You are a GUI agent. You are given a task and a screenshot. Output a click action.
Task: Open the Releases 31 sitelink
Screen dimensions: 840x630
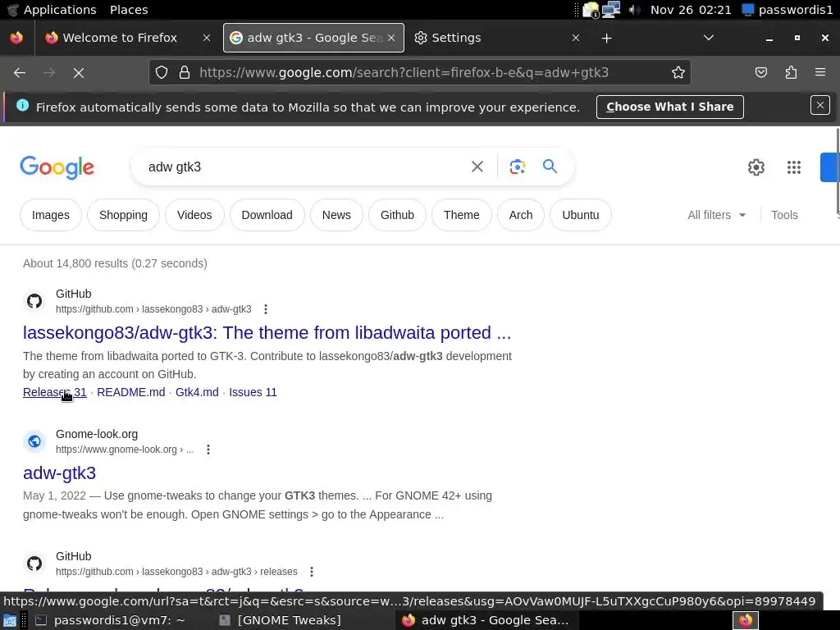pyautogui.click(x=55, y=392)
